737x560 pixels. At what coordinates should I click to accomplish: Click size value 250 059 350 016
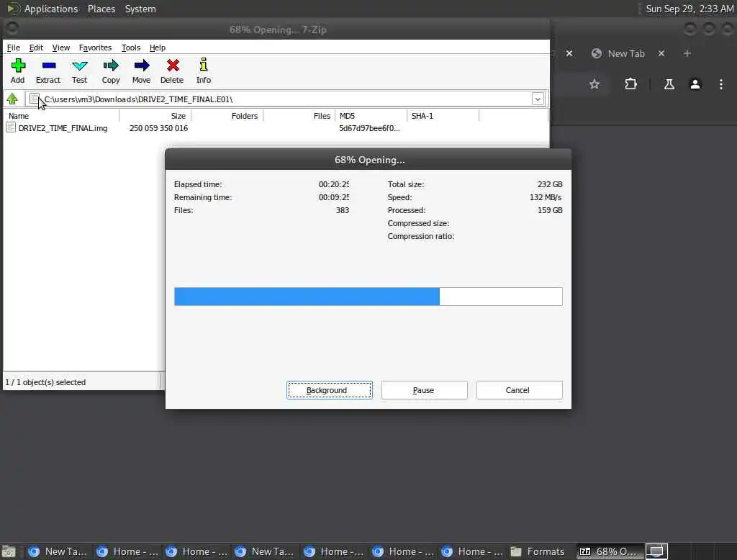point(158,128)
